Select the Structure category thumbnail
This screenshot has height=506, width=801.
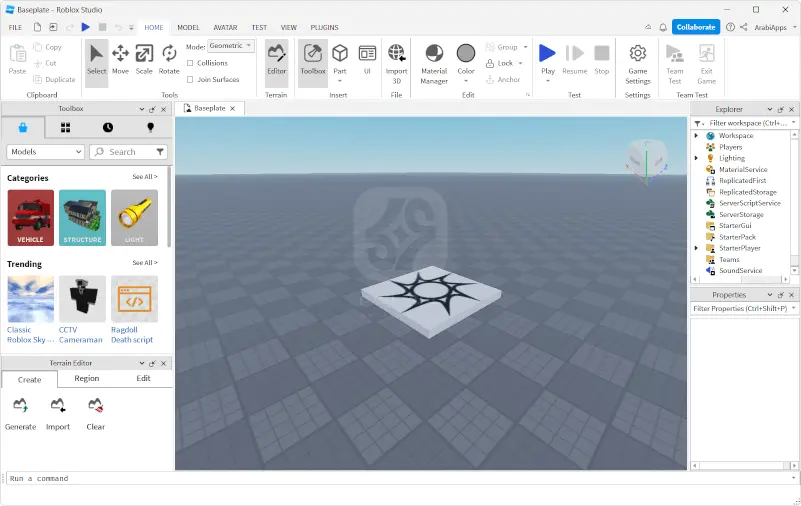click(82, 218)
